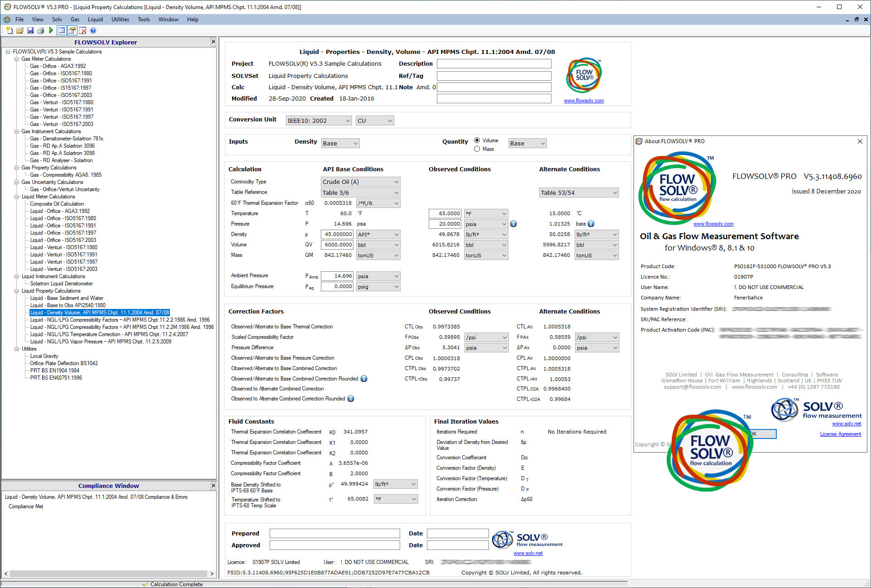This screenshot has height=588, width=871.
Task: Click the Open folder toolbar icon
Action: pyautogui.click(x=19, y=30)
